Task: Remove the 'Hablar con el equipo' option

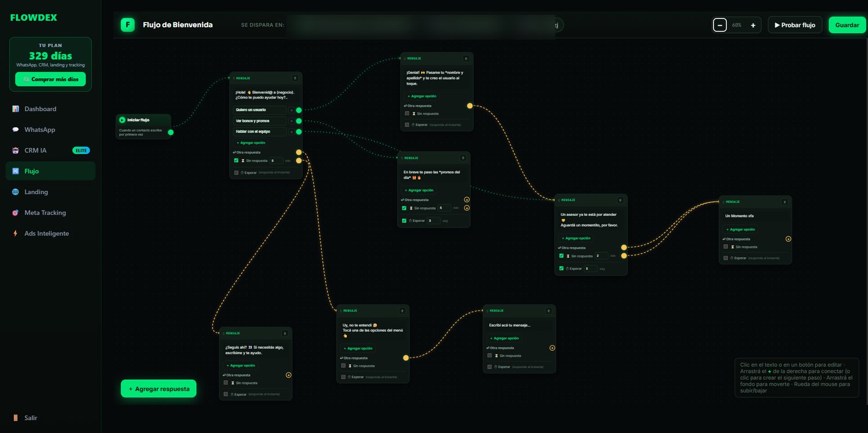Action: point(291,132)
